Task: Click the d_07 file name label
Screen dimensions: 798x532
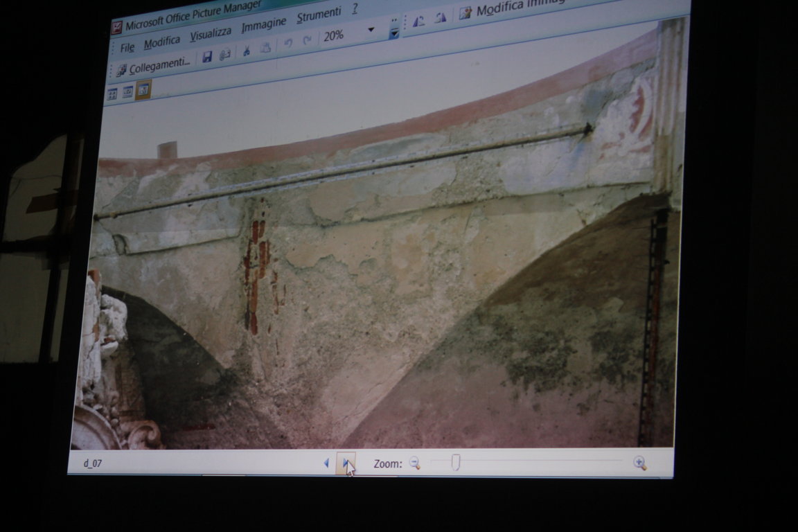Action: (93, 463)
